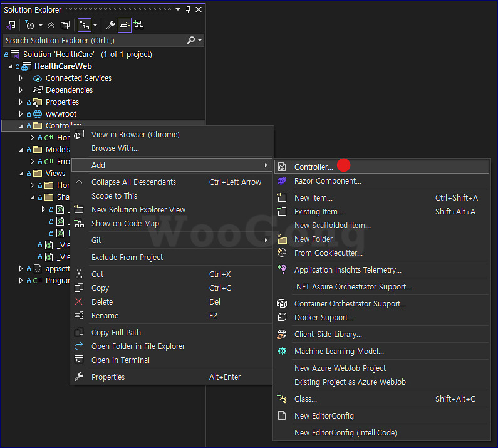The image size is (498, 448).
Task: Toggle the Track Active Item toolbar button
Action: coord(85,25)
